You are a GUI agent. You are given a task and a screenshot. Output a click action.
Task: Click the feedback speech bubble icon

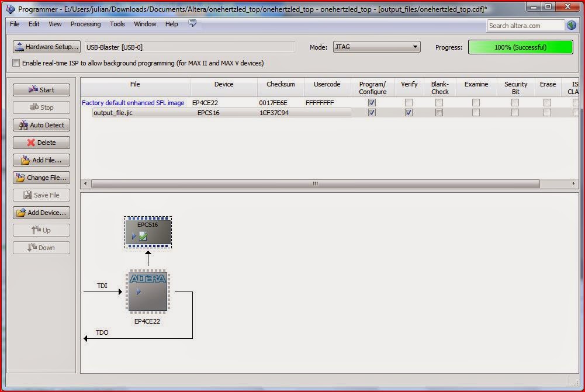(x=192, y=23)
